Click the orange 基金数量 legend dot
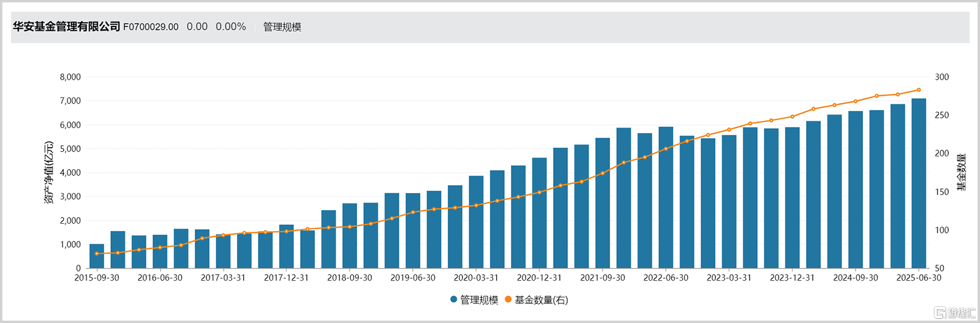The width and height of the screenshot is (980, 323). (508, 300)
